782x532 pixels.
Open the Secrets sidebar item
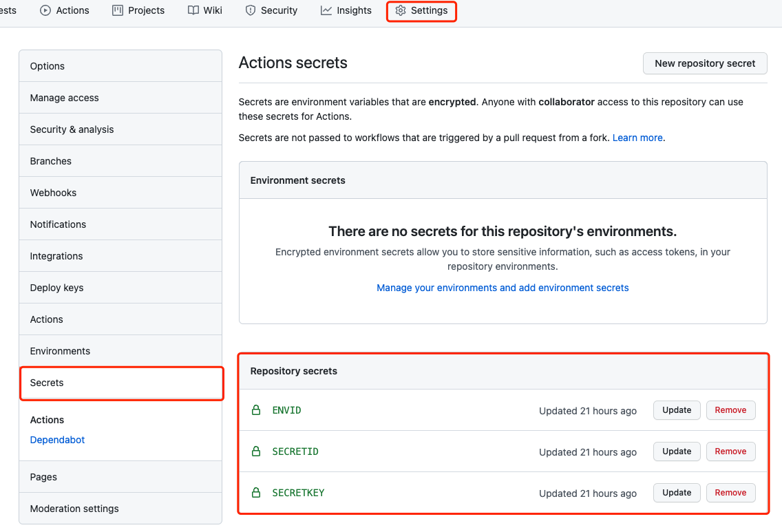pyautogui.click(x=120, y=383)
